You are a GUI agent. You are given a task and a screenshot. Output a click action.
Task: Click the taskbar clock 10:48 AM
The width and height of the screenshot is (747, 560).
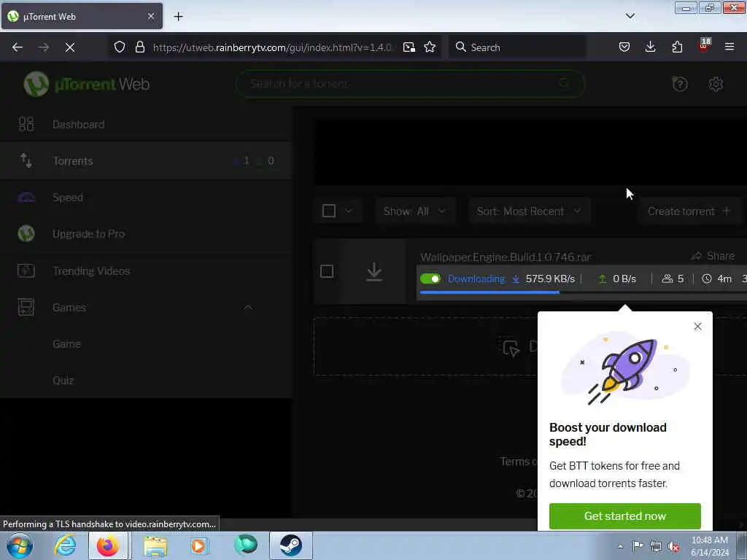point(710,540)
